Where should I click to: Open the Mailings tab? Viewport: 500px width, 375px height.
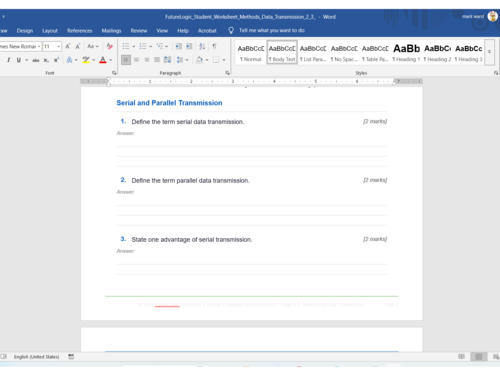111,31
